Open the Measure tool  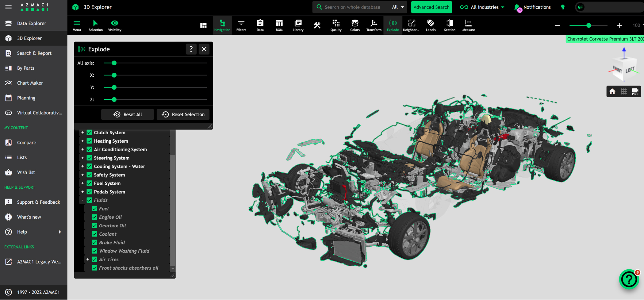(x=468, y=25)
